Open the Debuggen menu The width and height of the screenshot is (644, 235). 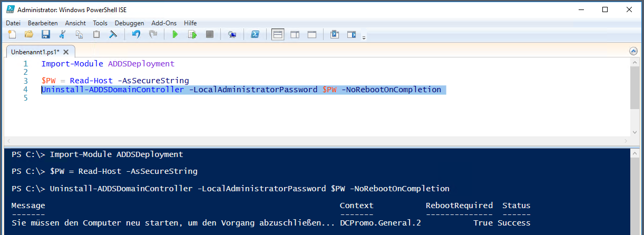coord(129,23)
